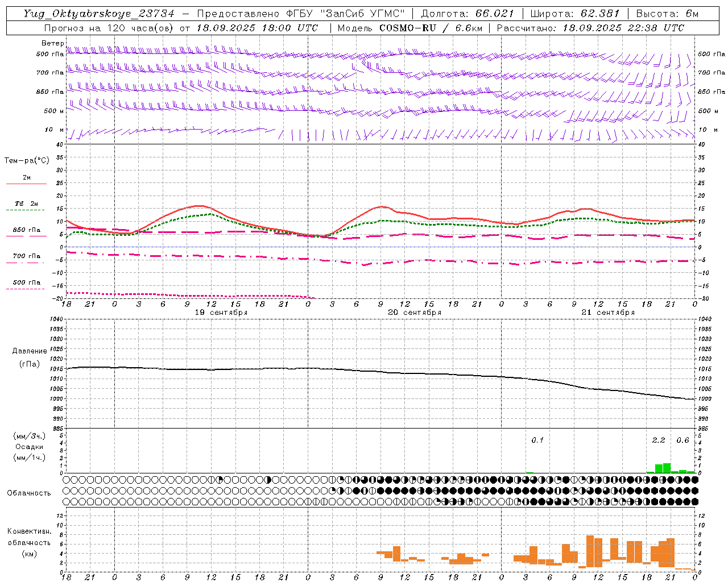This screenshot has width=728, height=582.
Task: Click the 'Тем-ра(°C)' temperature panel label
Action: [x=27, y=160]
